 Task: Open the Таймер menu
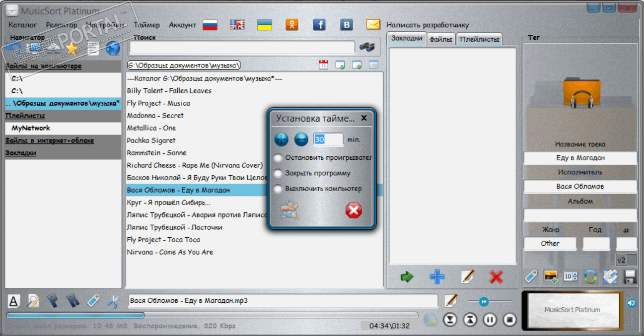pos(146,25)
